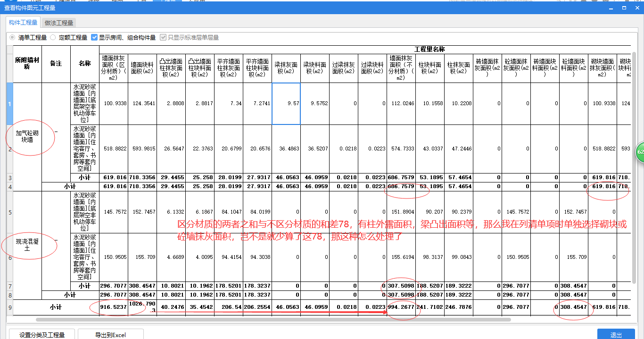Select the cell with value 94.4154
Image resolution: width=644 pixels, height=339 pixels.
pyautogui.click(x=229, y=257)
